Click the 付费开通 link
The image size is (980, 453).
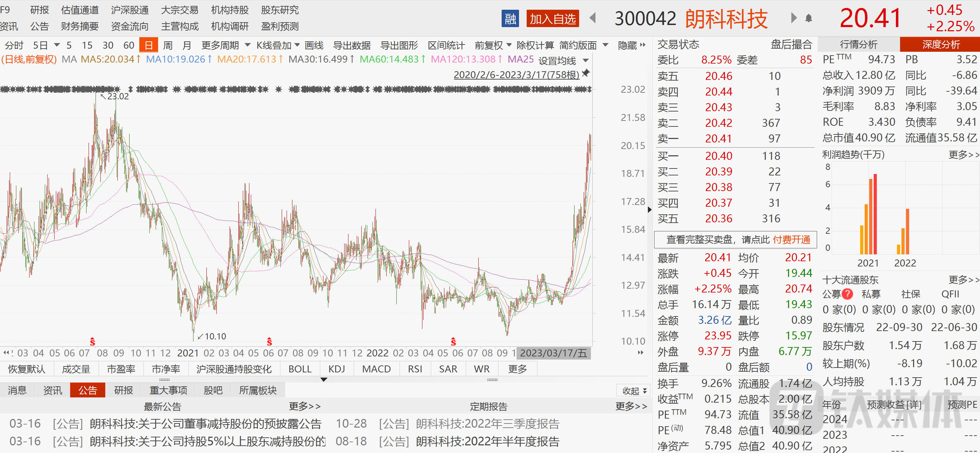tap(791, 240)
